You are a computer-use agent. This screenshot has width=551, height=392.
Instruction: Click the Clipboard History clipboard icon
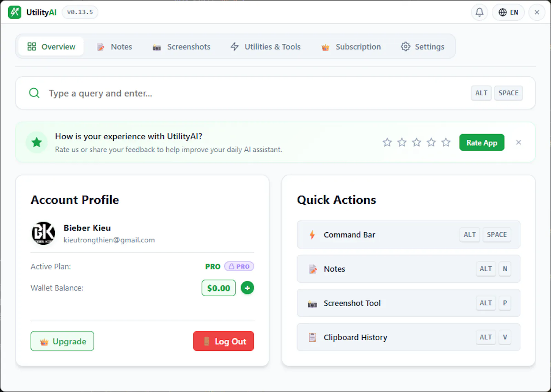312,337
